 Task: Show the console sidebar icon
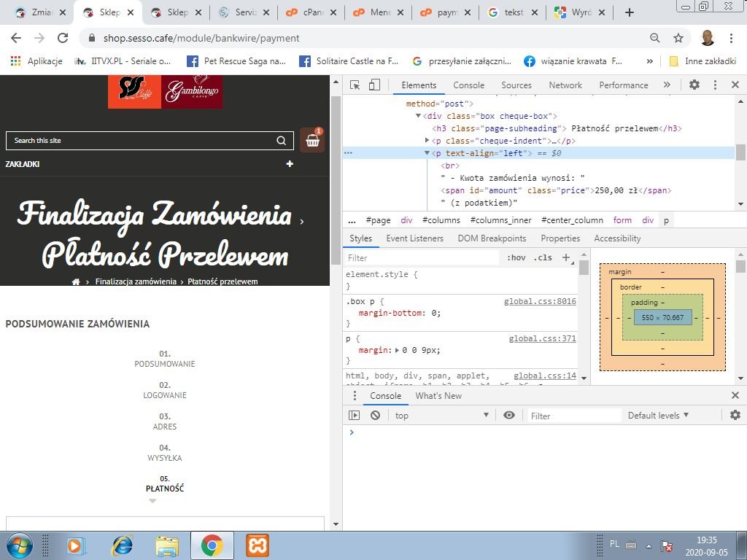point(354,415)
